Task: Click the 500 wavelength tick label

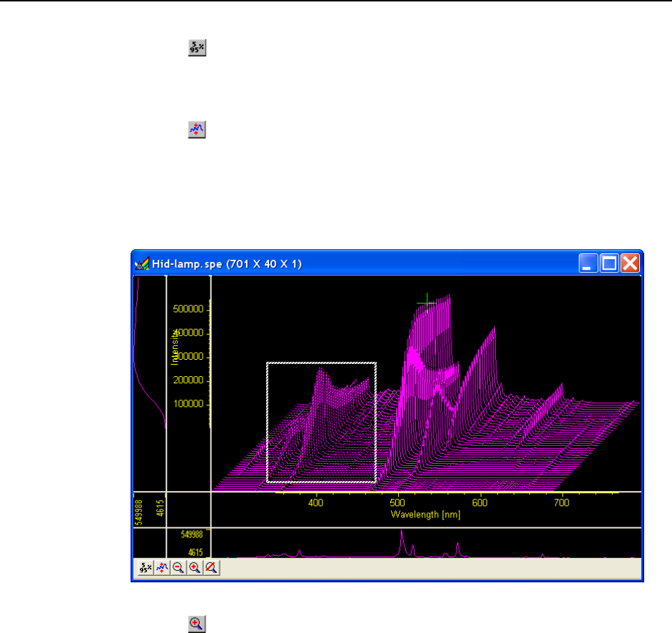Action: (397, 502)
